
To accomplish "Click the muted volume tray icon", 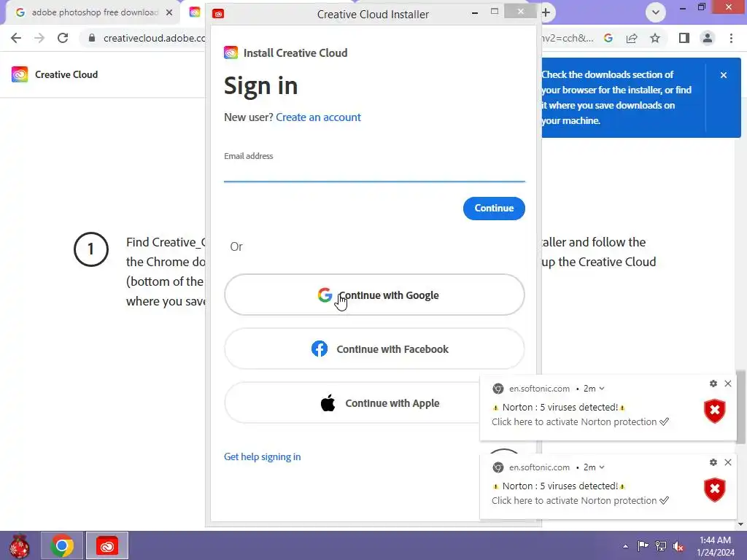I will [678, 546].
